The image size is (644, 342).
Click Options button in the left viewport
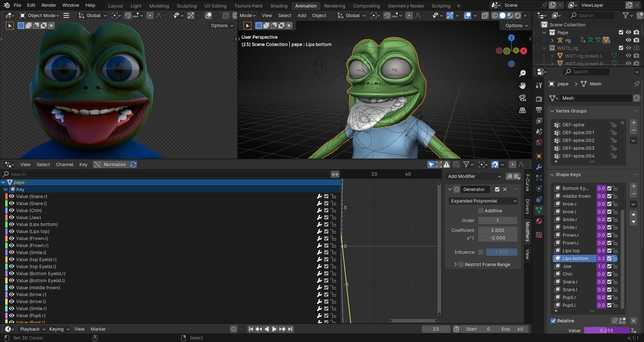coord(222,26)
